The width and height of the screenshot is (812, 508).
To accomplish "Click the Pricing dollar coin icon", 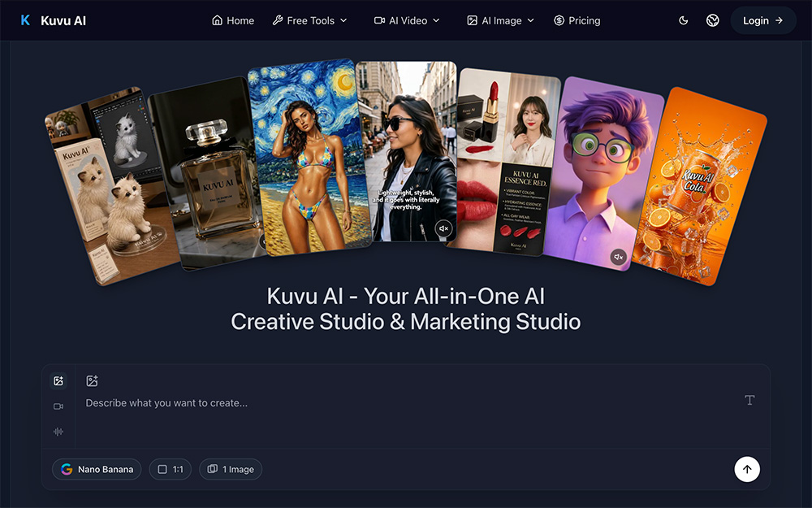I will (559, 21).
